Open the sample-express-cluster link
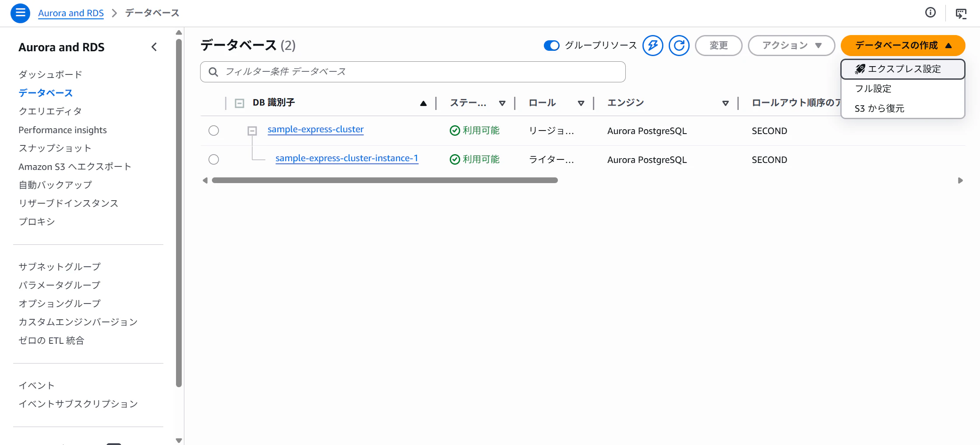 [x=315, y=130]
